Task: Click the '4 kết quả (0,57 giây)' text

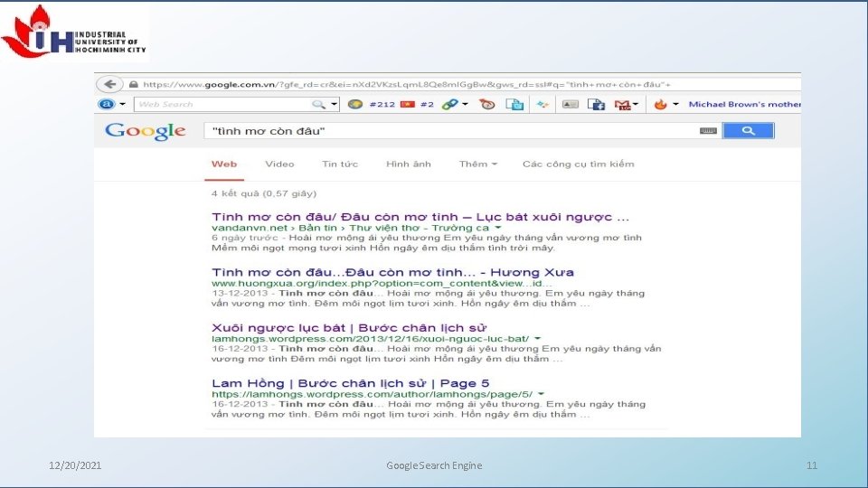Action: 264,193
